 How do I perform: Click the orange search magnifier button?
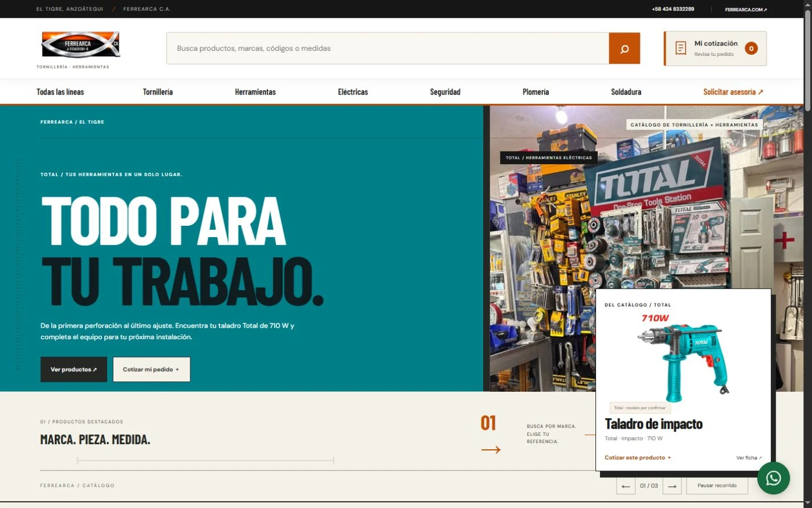point(625,48)
